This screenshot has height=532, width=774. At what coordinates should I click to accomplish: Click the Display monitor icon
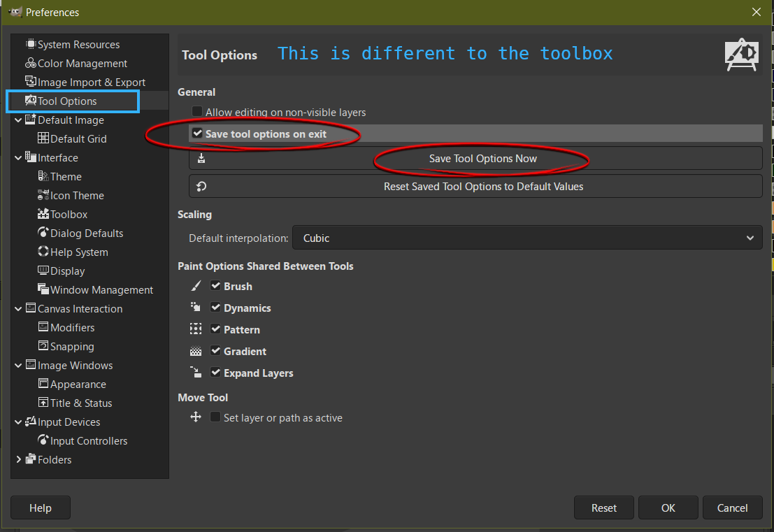pyautogui.click(x=43, y=271)
